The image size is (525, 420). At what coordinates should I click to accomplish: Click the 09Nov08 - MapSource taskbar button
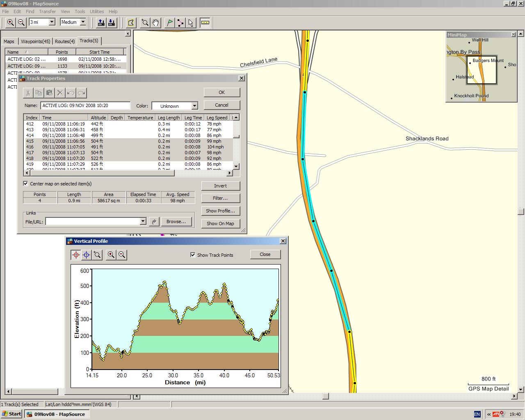click(x=56, y=414)
